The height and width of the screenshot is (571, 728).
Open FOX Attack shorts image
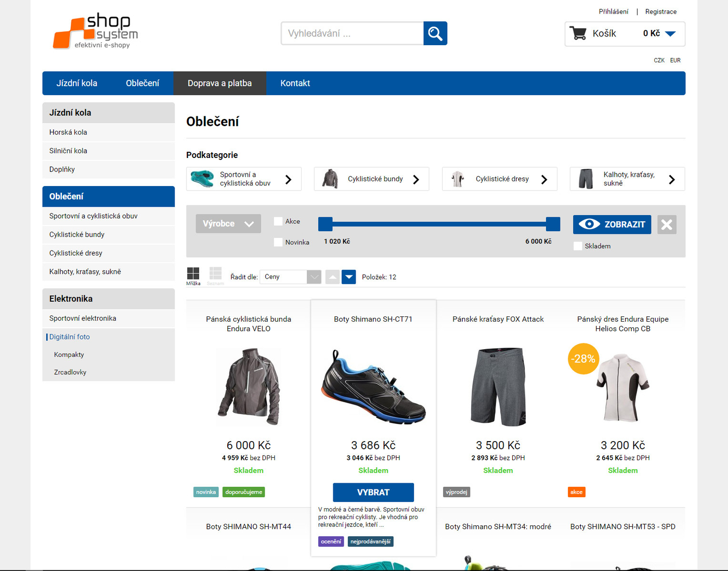click(498, 387)
